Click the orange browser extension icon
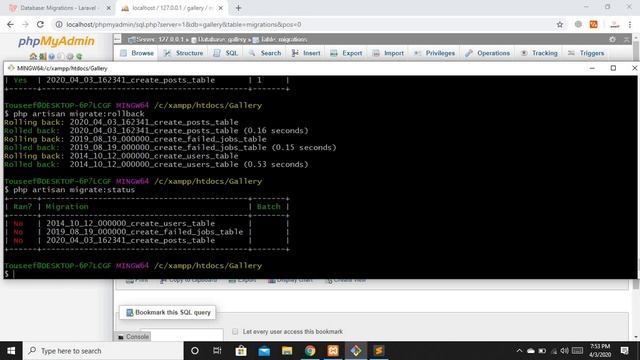640x360 pixels. pos(593,24)
